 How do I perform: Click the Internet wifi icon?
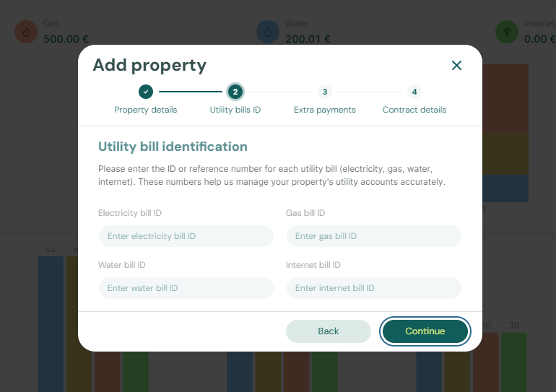(506, 32)
